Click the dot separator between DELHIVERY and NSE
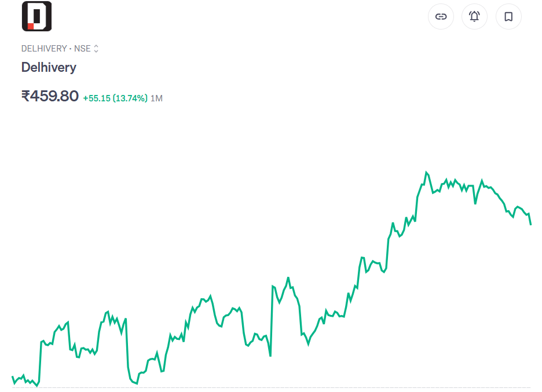 click(x=70, y=49)
